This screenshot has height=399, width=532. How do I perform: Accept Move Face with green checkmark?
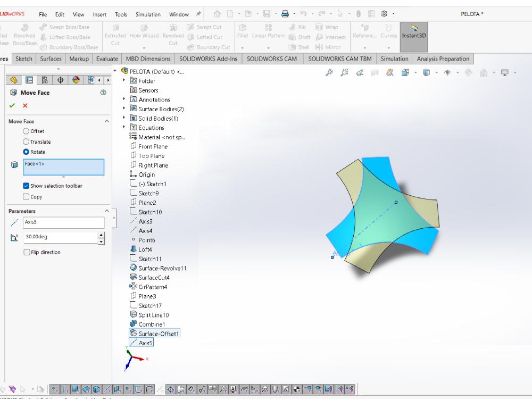click(12, 105)
